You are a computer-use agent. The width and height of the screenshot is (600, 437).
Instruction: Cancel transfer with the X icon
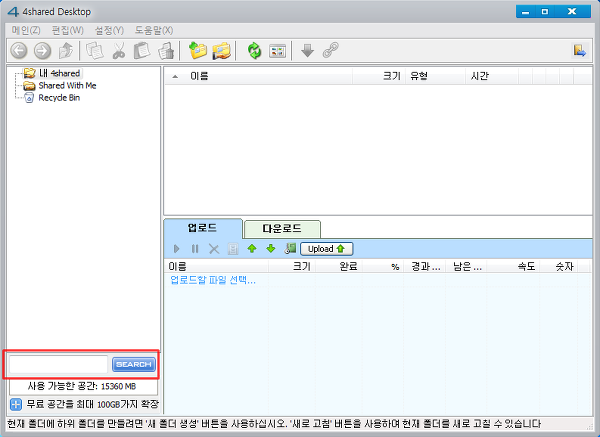pos(214,249)
